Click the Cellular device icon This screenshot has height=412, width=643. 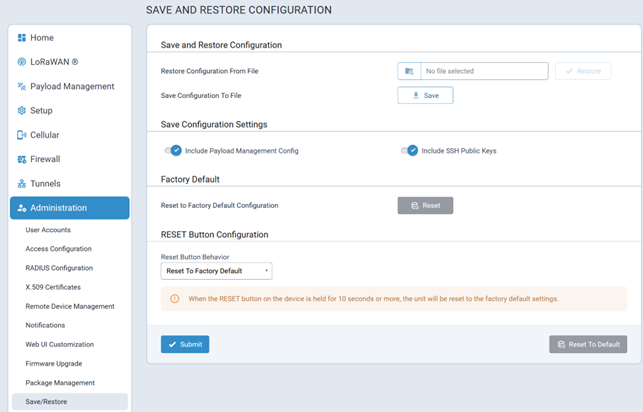coord(22,135)
